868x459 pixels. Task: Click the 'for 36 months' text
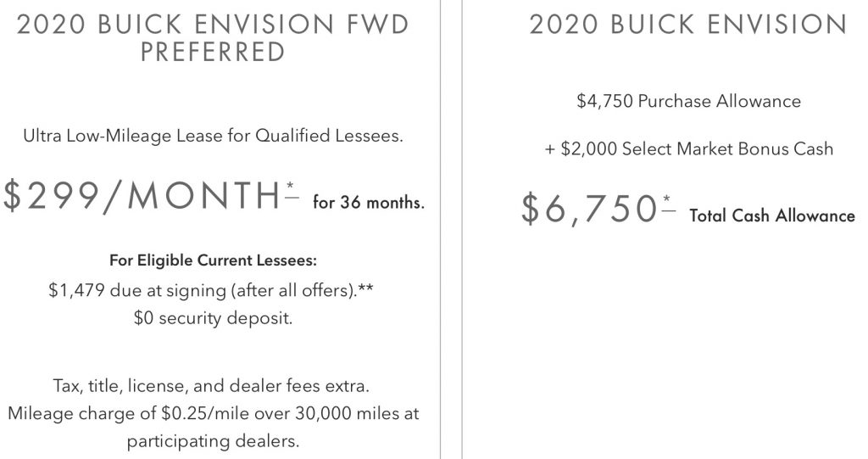[369, 202]
